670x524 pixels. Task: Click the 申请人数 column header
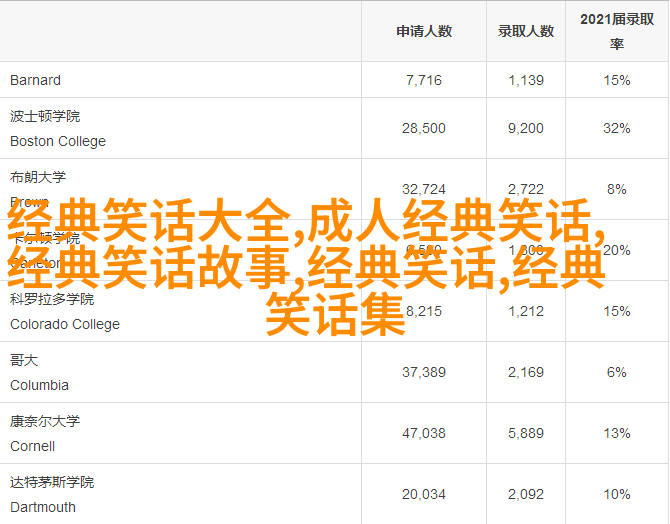pos(423,31)
